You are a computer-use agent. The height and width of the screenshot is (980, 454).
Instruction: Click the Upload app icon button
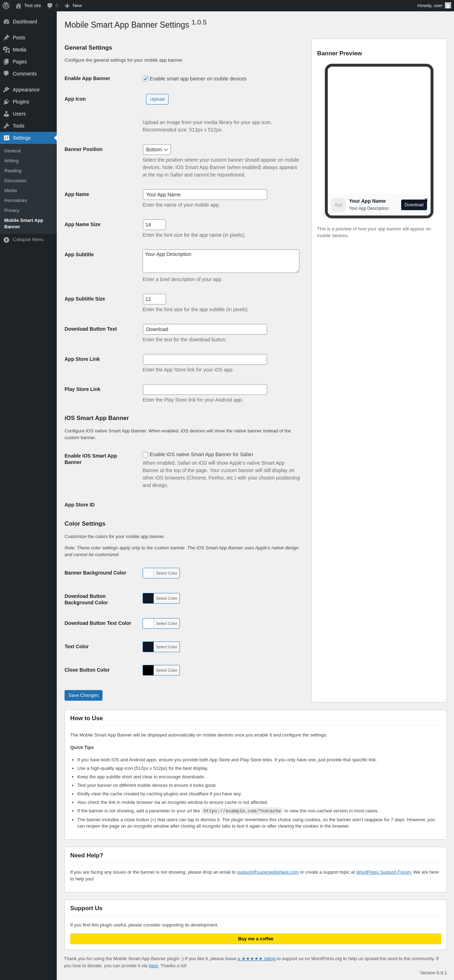coord(157,99)
